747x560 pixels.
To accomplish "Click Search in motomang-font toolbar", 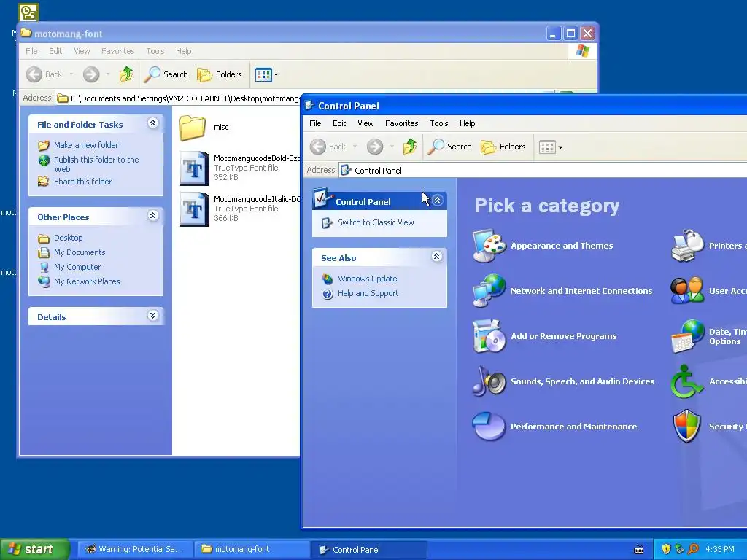I will 166,74.
